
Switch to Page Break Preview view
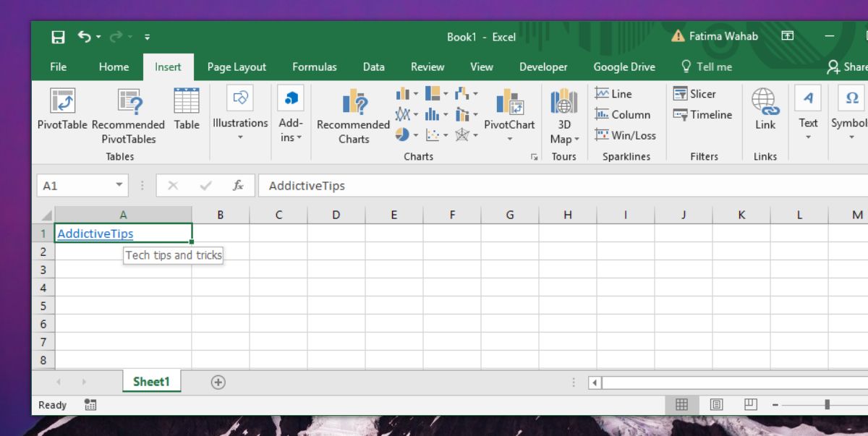coord(750,404)
